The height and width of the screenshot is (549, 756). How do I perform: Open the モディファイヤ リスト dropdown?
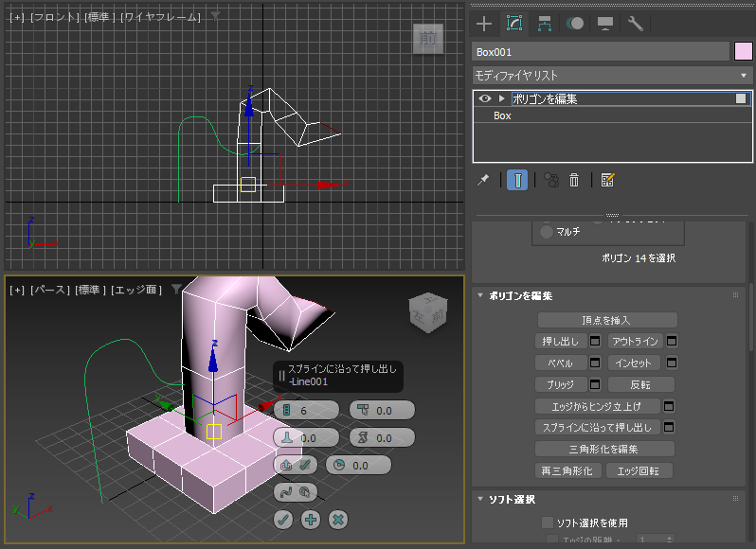[x=612, y=76]
